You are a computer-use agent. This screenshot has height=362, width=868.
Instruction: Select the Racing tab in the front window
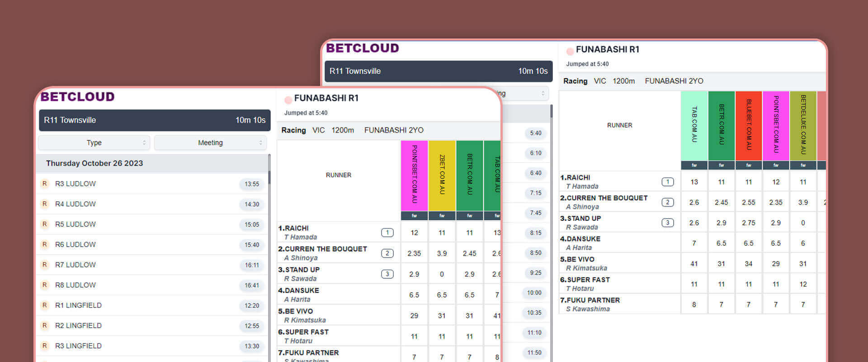293,130
